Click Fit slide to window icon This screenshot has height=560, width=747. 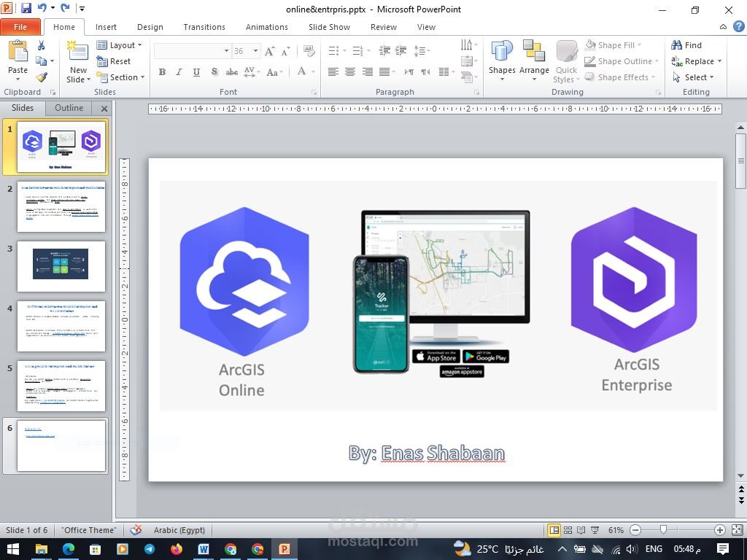(737, 530)
